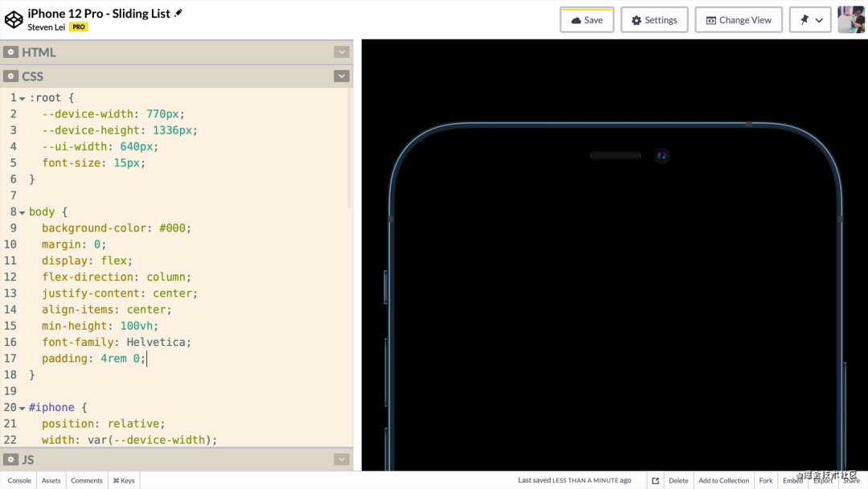Click the PRO badge
Screen dimensions: 868x489
click(79, 27)
